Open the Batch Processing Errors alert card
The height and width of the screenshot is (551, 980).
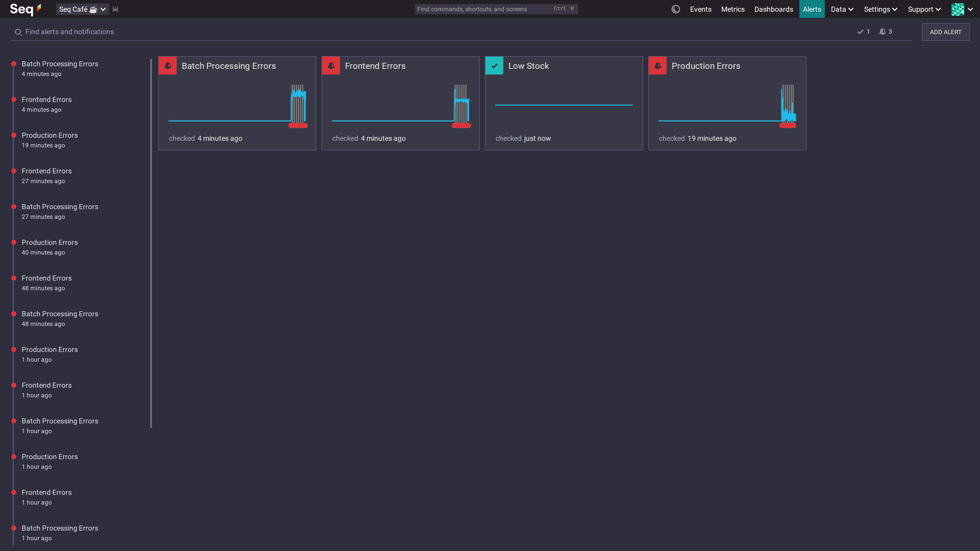tap(237, 103)
